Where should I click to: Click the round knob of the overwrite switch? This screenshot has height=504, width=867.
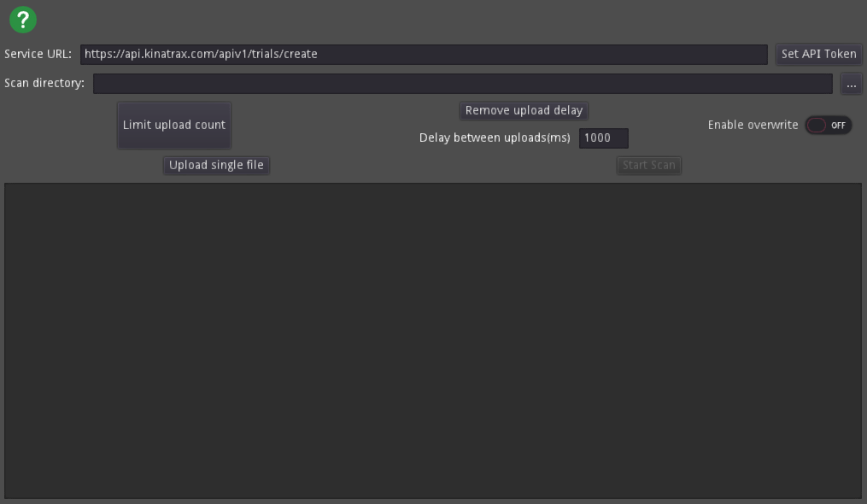pyautogui.click(x=817, y=126)
